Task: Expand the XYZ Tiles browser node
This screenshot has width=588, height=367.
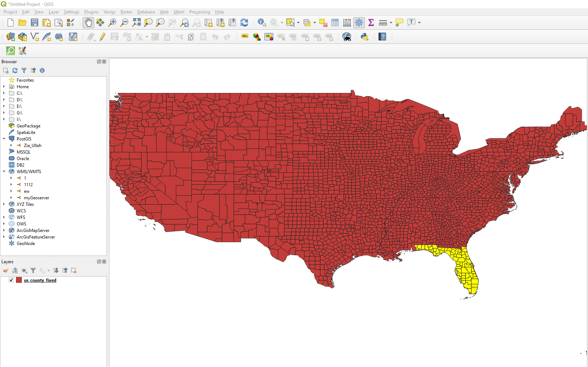Action: pyautogui.click(x=4, y=204)
